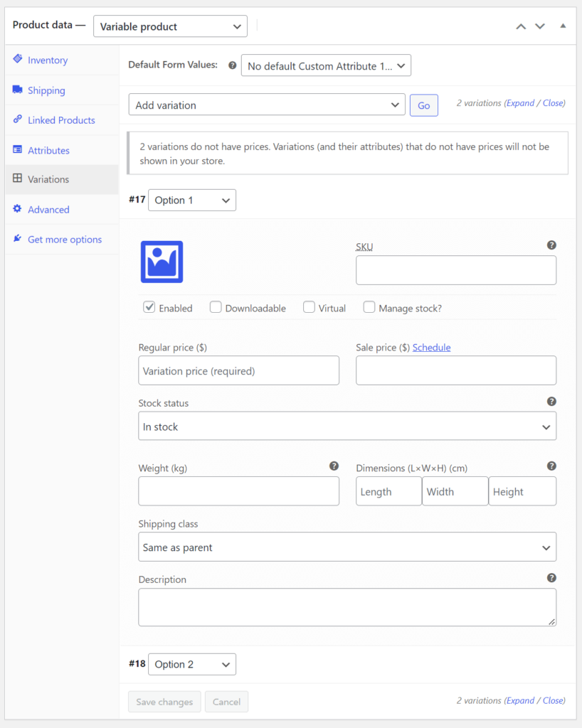Open the Advanced gear icon
Viewport: 582px width, 728px height.
pyautogui.click(x=18, y=209)
